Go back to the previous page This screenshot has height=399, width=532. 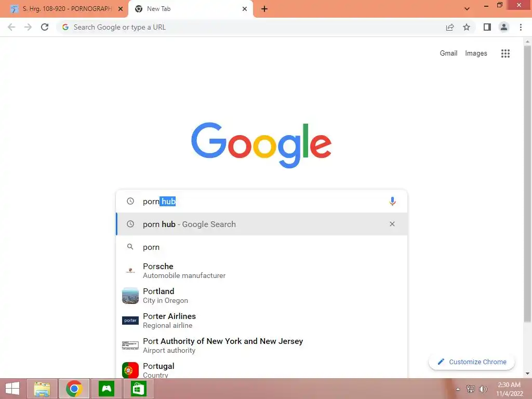tap(11, 27)
